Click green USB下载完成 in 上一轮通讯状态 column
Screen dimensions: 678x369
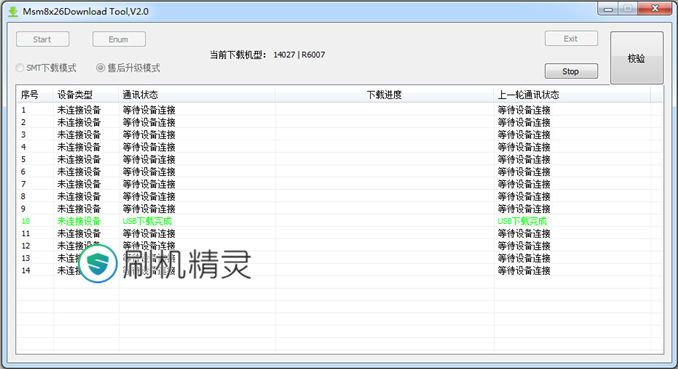522,221
